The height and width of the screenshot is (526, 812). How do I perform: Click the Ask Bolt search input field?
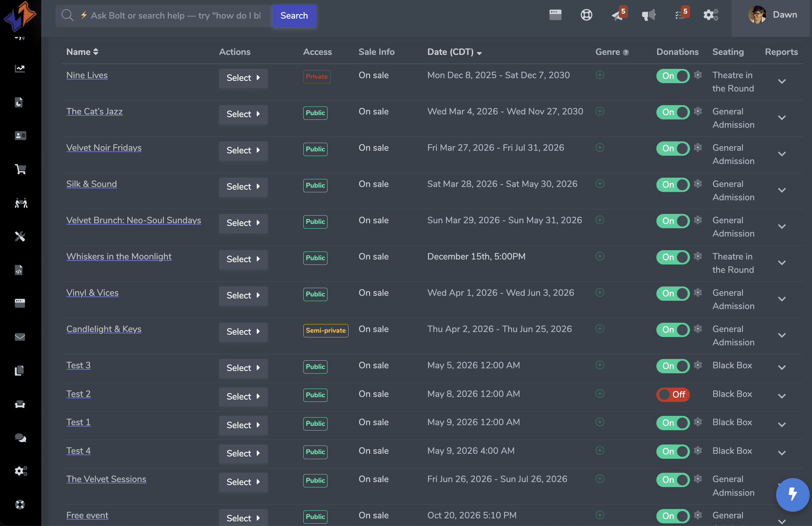164,16
